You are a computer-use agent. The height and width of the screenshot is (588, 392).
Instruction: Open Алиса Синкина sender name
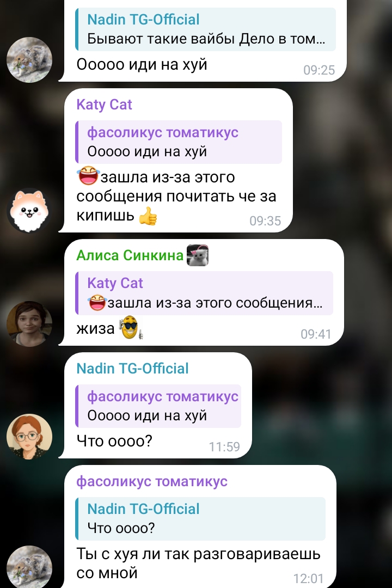tap(130, 255)
